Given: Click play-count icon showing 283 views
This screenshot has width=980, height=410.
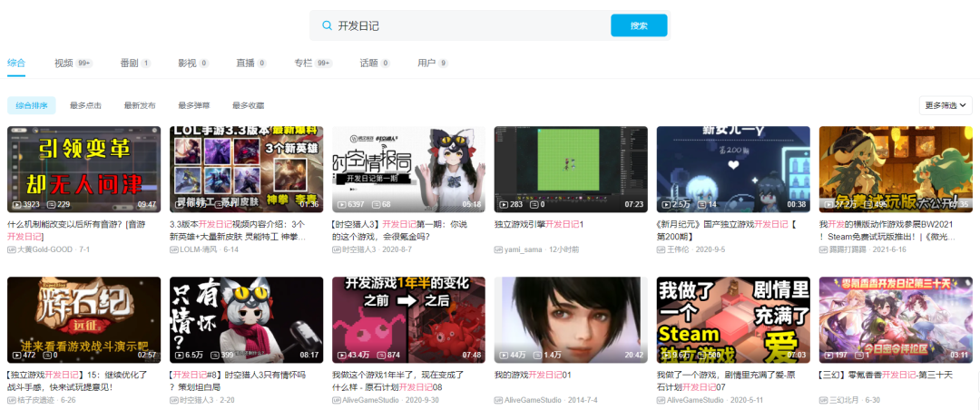Looking at the screenshot, I should [504, 204].
